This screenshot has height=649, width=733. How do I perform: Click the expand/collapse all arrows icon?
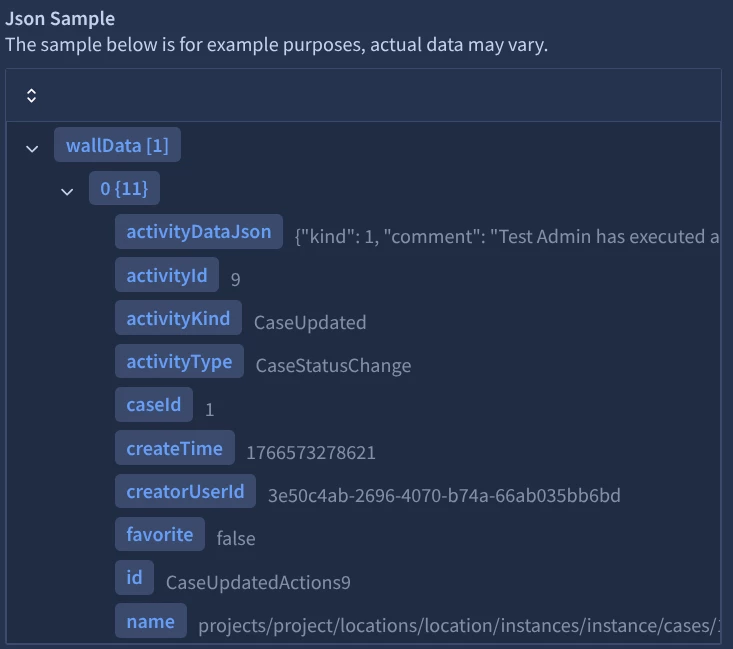(x=31, y=96)
